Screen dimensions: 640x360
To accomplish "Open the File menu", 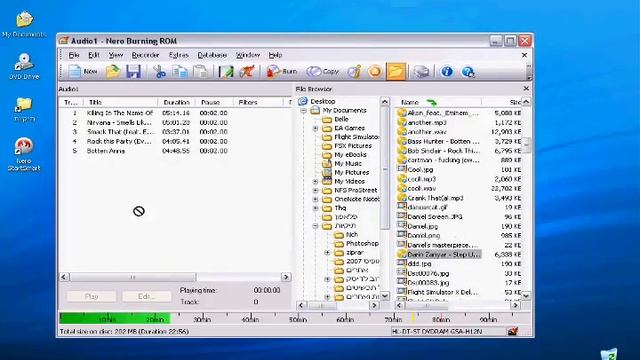I will [x=74, y=55].
